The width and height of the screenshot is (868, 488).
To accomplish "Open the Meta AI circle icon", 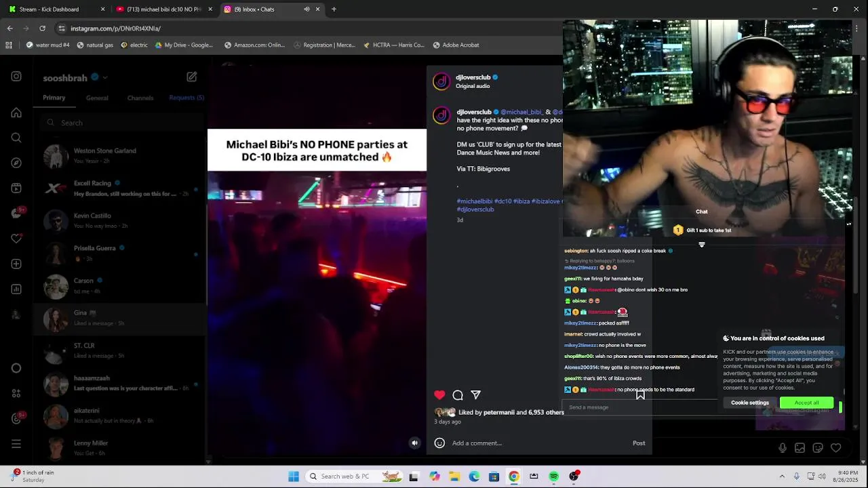I will (16, 368).
